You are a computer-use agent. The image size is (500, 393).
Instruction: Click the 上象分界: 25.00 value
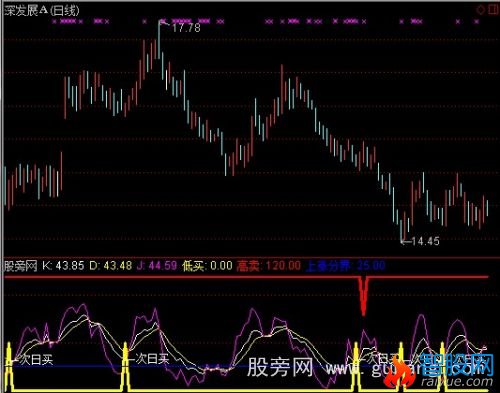345,266
